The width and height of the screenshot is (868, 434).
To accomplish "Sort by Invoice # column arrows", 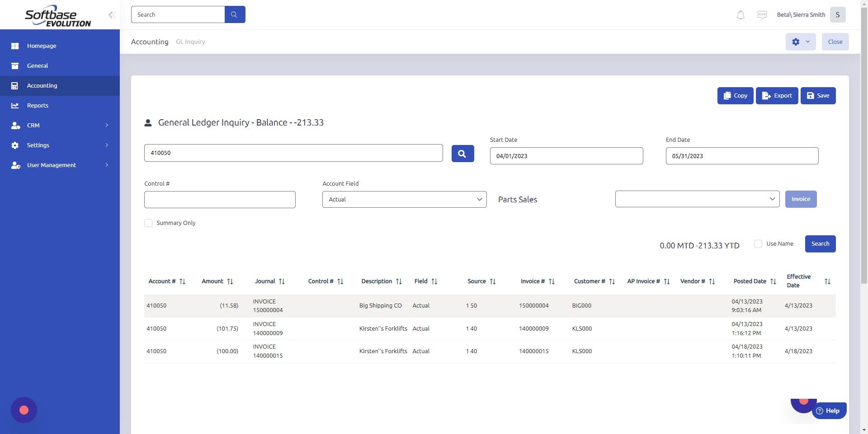I will (552, 281).
